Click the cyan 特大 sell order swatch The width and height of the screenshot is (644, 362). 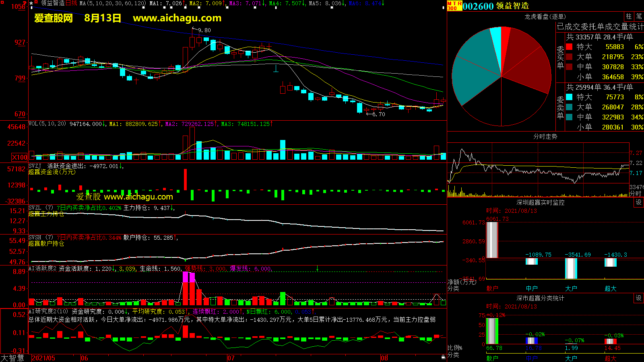pyautogui.click(x=569, y=97)
